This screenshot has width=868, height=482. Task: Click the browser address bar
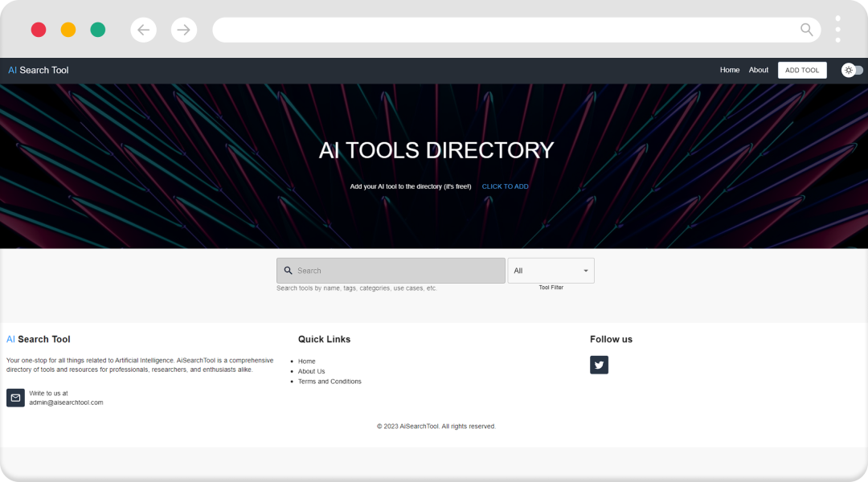tap(517, 30)
